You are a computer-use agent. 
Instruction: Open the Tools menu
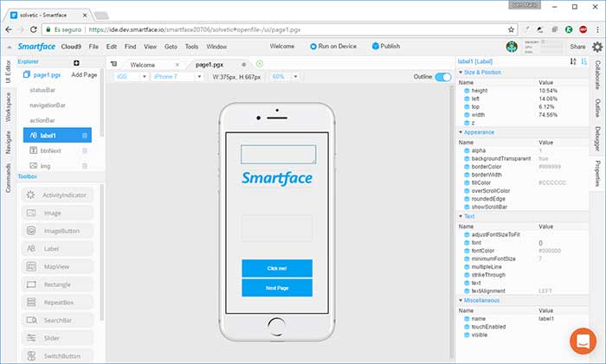point(191,47)
